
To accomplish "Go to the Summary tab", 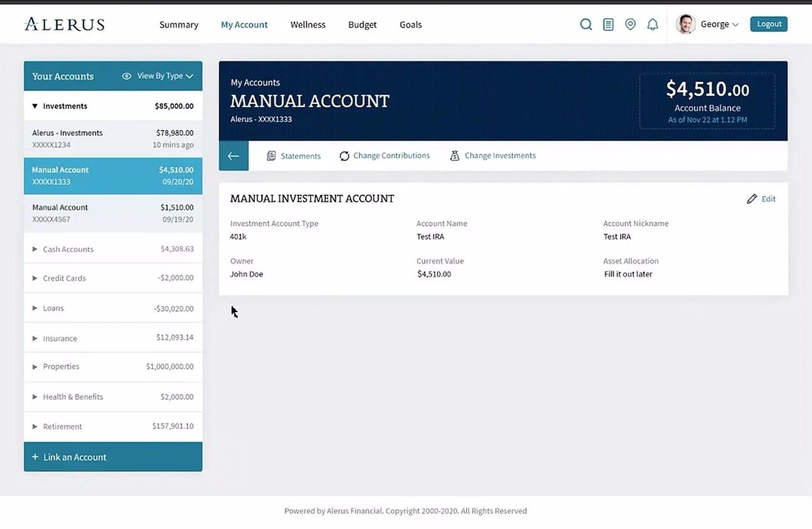I will pos(179,25).
